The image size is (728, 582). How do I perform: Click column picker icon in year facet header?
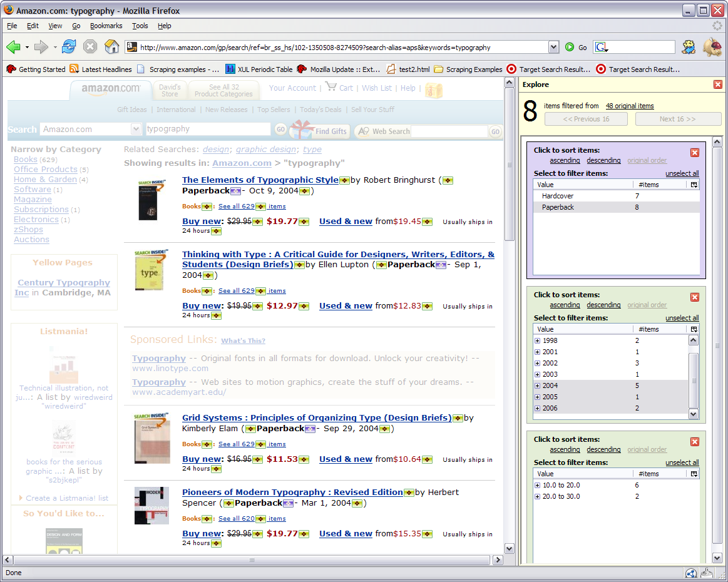tap(694, 329)
